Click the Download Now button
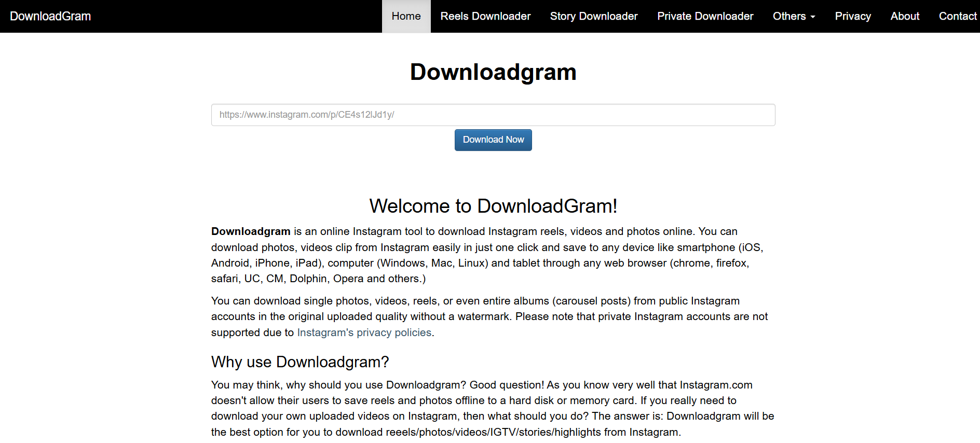 pyautogui.click(x=493, y=140)
